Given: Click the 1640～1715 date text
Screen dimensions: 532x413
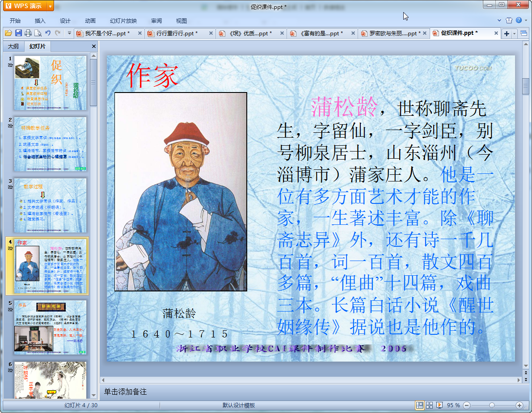Looking at the screenshot, I should pyautogui.click(x=179, y=334).
